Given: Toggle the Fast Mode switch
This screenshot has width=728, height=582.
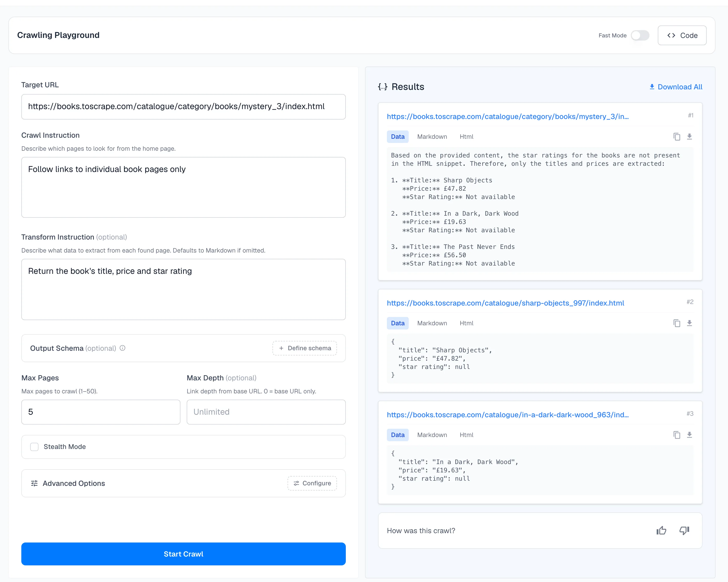Looking at the screenshot, I should (x=640, y=35).
